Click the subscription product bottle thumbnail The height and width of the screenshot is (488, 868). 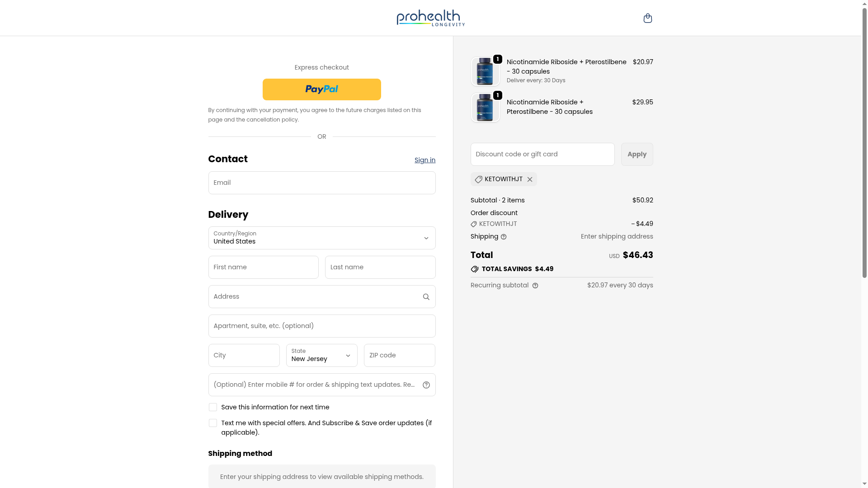pos(485,71)
